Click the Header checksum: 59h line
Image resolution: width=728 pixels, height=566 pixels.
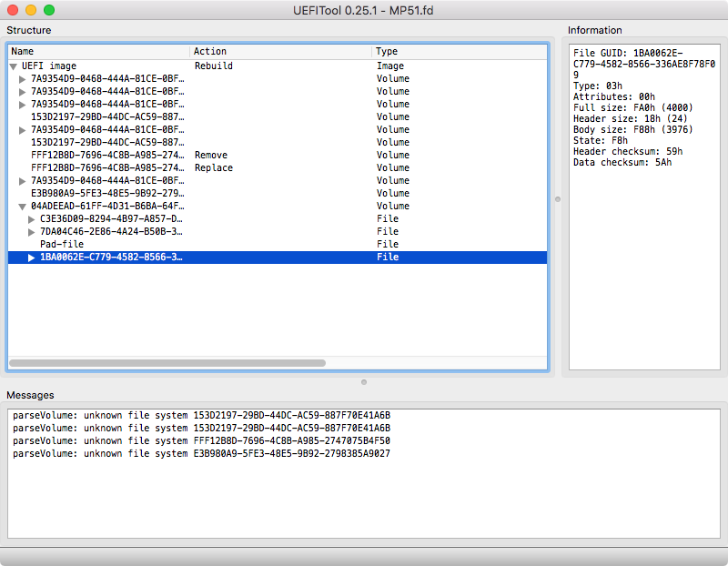coord(628,151)
